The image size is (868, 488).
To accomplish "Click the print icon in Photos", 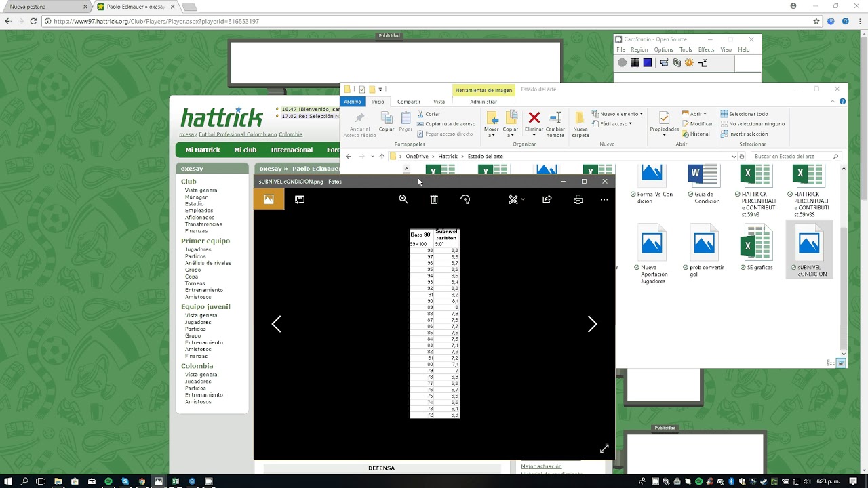I will click(578, 199).
